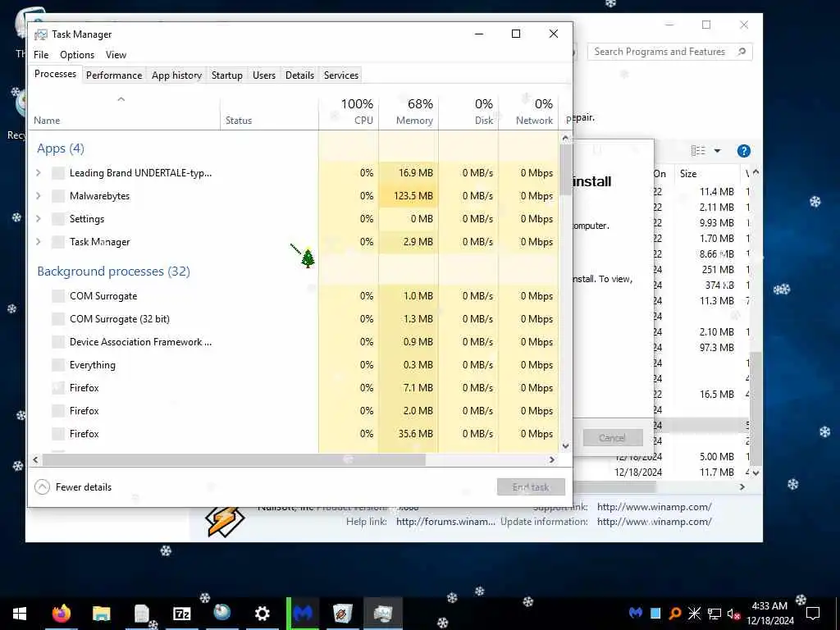Click the search magnifier in Programs and Features
This screenshot has height=630, width=840.
click(x=742, y=52)
